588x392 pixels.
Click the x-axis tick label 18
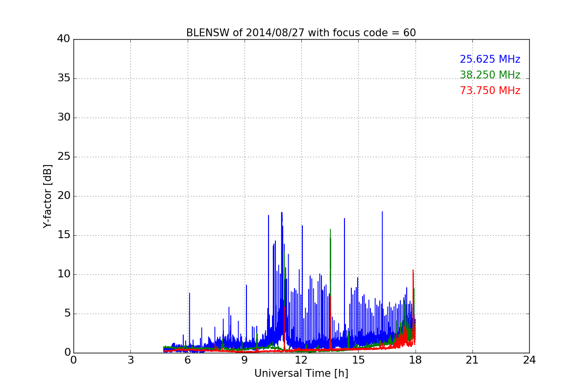point(415,360)
